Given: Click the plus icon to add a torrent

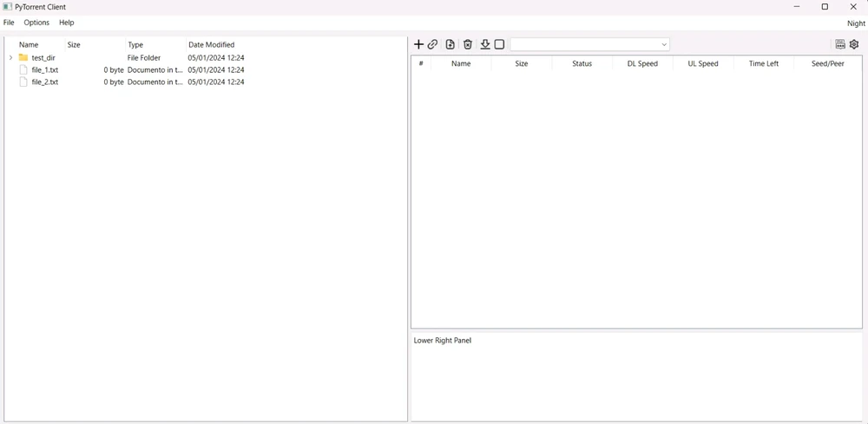Looking at the screenshot, I should [x=418, y=44].
